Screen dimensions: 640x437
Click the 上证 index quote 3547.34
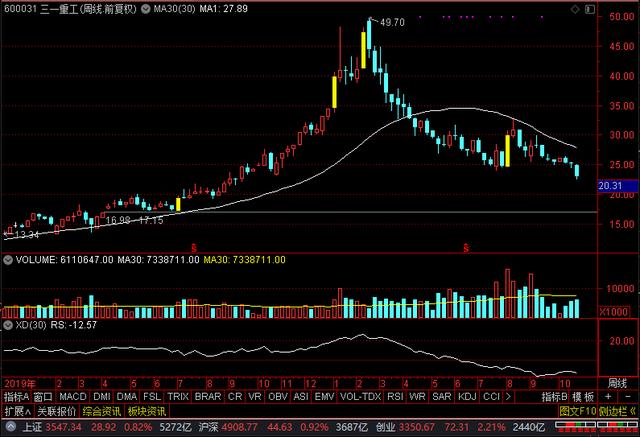[63, 427]
